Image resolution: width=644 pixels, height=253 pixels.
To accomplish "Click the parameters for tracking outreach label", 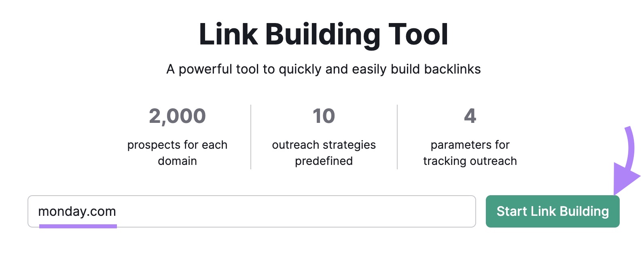I will point(469,152).
